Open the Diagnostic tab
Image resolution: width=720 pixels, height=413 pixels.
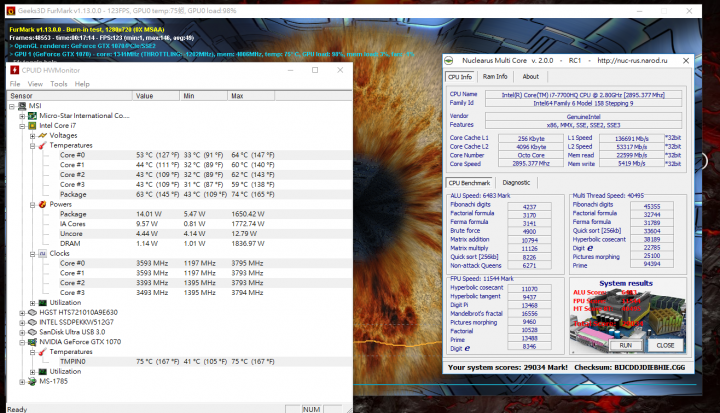click(x=516, y=182)
